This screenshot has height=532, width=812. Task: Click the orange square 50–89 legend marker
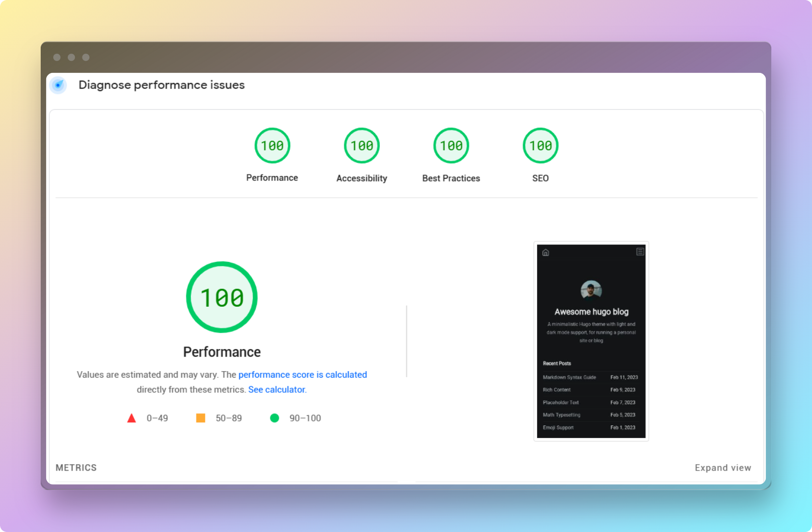tap(200, 418)
